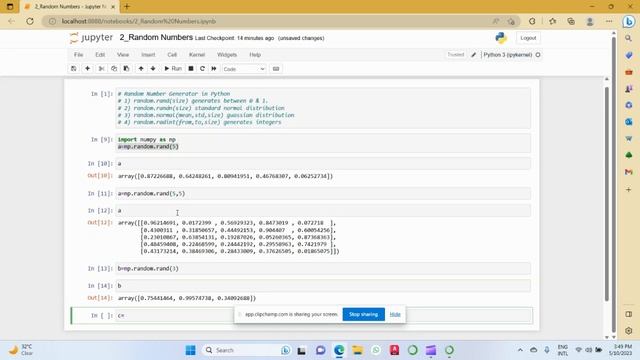Close the 2_Random Numbers browser tab
Screen dimensions: 640x360
[x=113, y=7]
